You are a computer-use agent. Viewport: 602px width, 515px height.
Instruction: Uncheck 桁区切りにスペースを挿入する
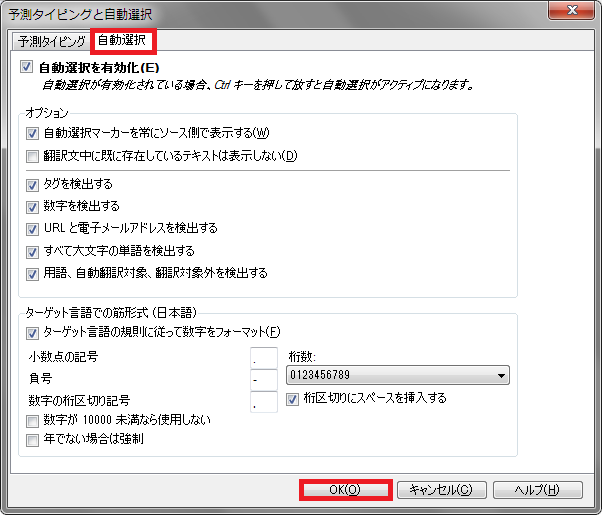coord(294,398)
